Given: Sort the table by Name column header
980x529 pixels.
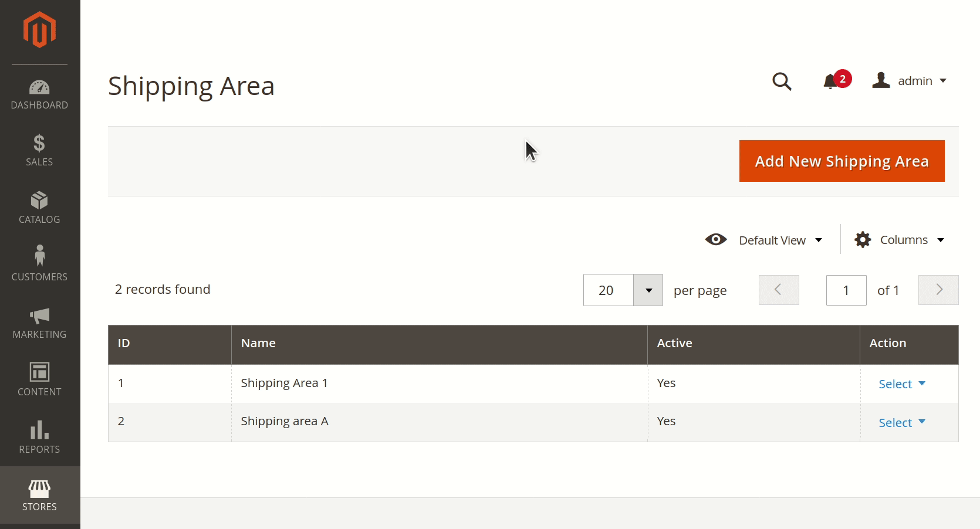Looking at the screenshot, I should tap(258, 344).
